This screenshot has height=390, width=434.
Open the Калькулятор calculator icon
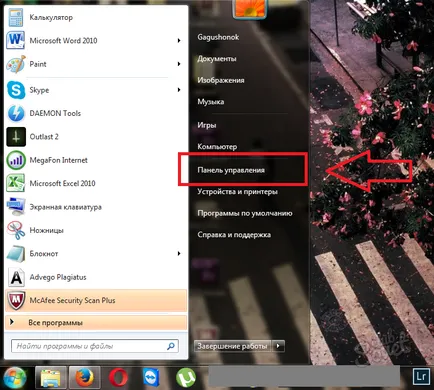[16, 17]
